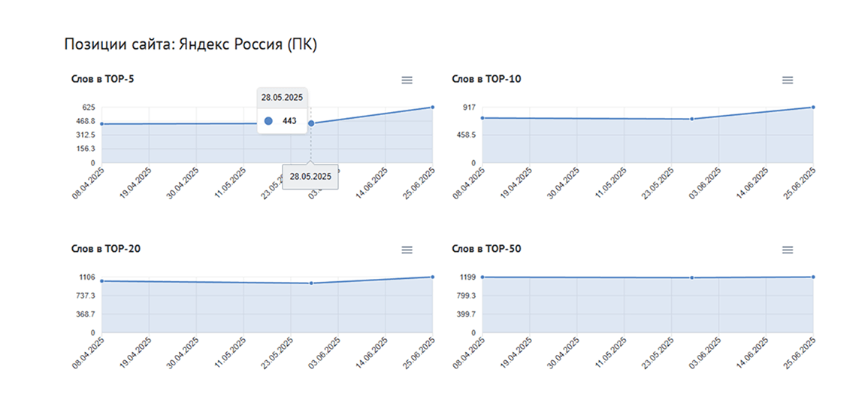Open the TOP-50 chart hamburger menu

coord(788,250)
